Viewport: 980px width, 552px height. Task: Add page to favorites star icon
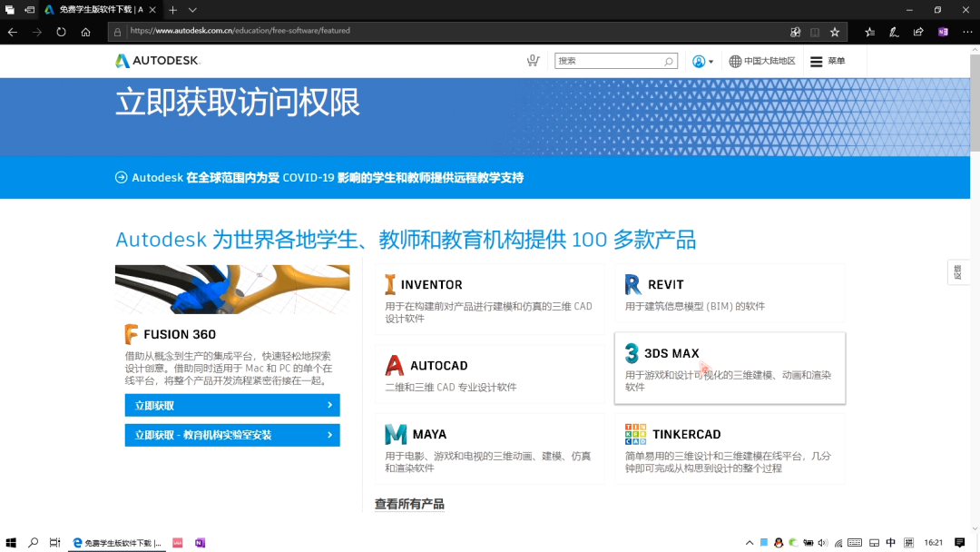(x=835, y=32)
